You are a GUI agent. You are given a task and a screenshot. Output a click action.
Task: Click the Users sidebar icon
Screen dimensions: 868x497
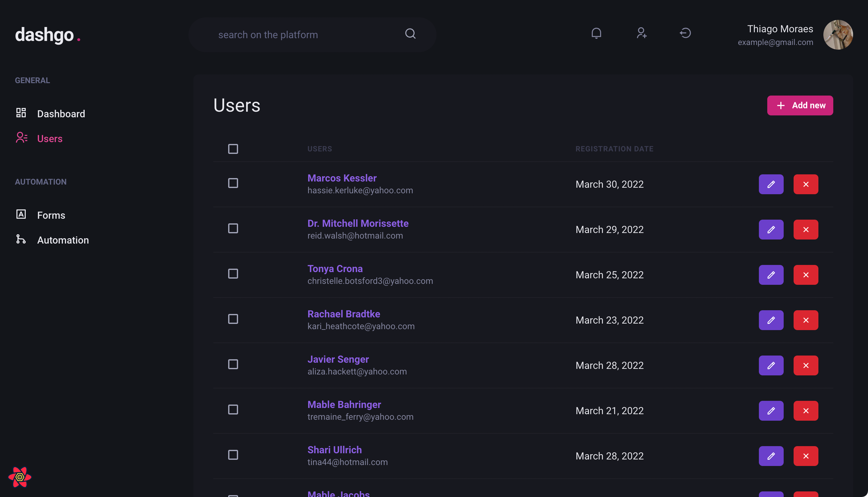pyautogui.click(x=21, y=137)
